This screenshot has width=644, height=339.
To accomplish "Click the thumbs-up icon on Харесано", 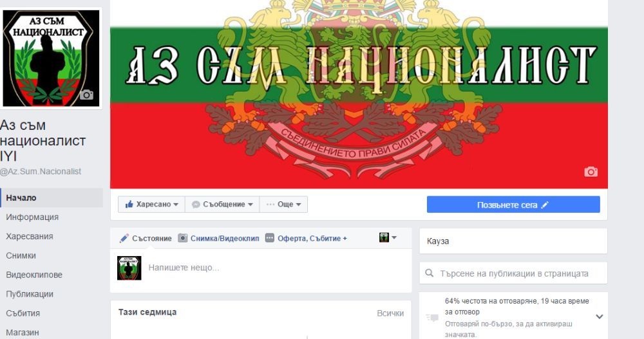I will tap(129, 204).
